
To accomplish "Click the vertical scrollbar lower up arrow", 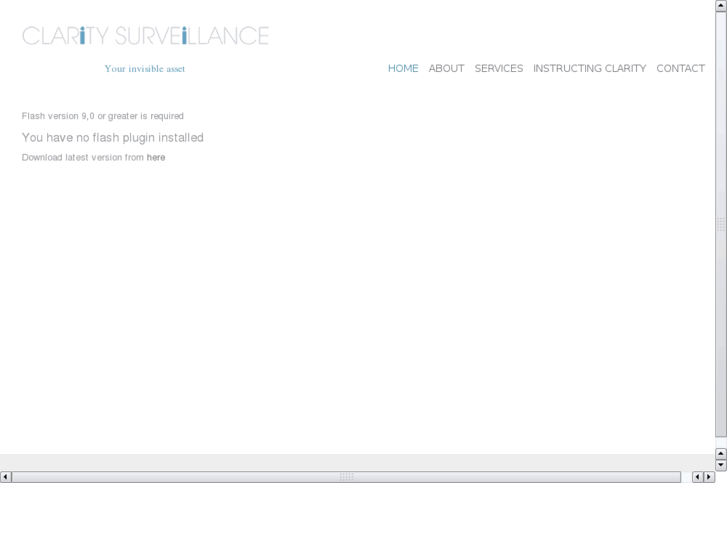I will tap(721, 454).
